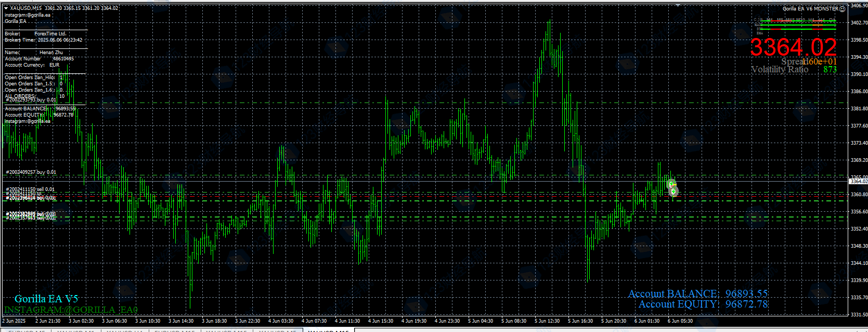Viewport: 868px width, 332px height.
Task: Click the Gorilla EA V5 label
Action: [46, 299]
